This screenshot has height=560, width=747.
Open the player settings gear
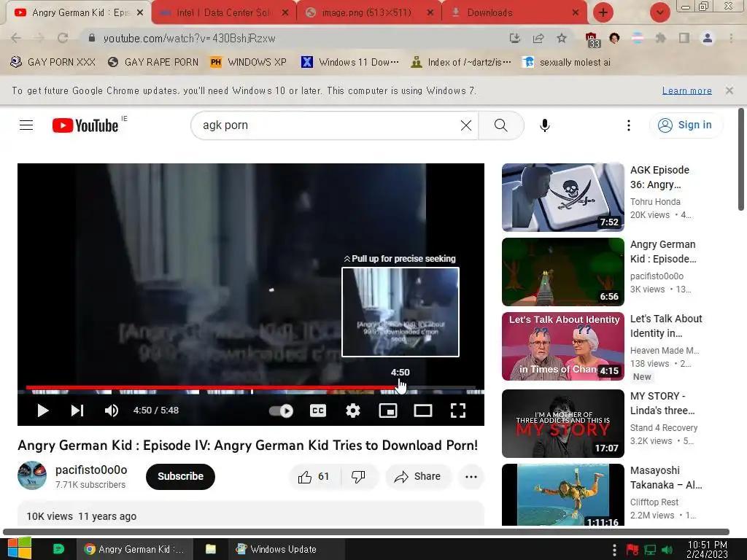[x=353, y=411]
